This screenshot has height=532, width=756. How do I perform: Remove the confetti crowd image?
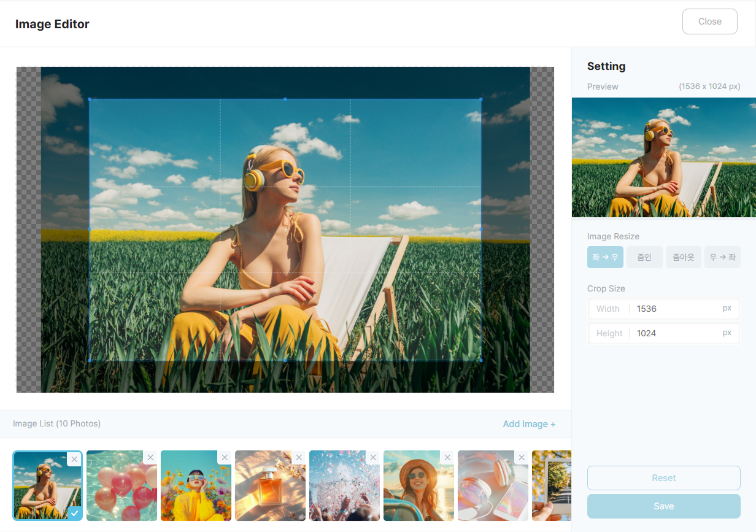pos(373,458)
